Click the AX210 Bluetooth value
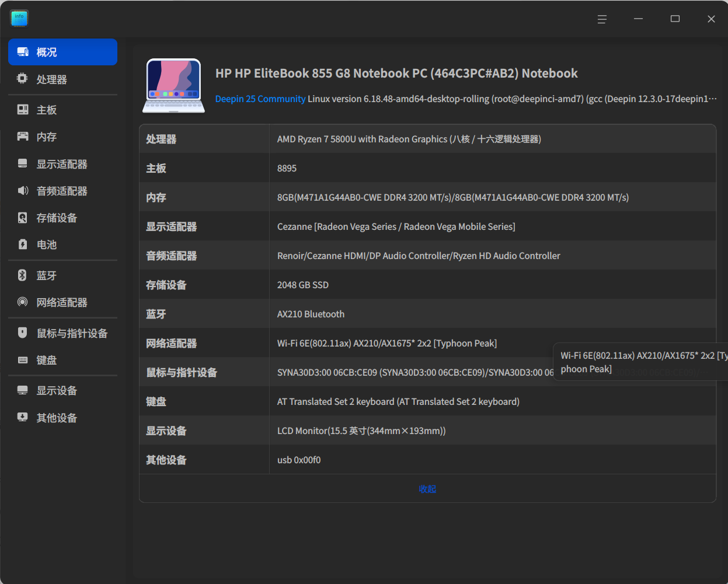 pos(311,314)
